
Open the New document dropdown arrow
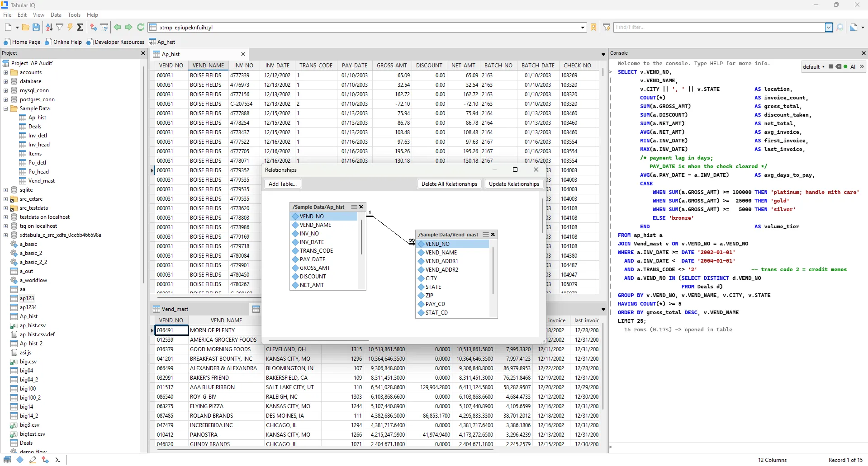tap(17, 28)
